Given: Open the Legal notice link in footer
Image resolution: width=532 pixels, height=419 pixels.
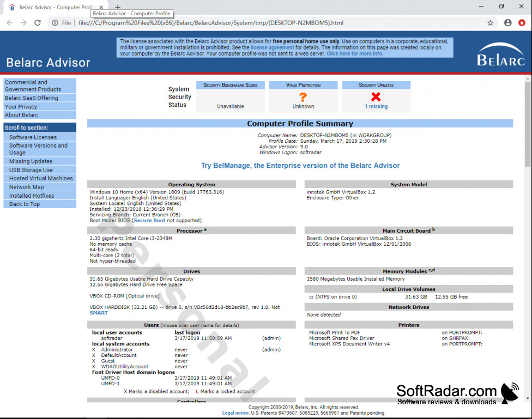Looking at the screenshot, I should (x=235, y=413).
